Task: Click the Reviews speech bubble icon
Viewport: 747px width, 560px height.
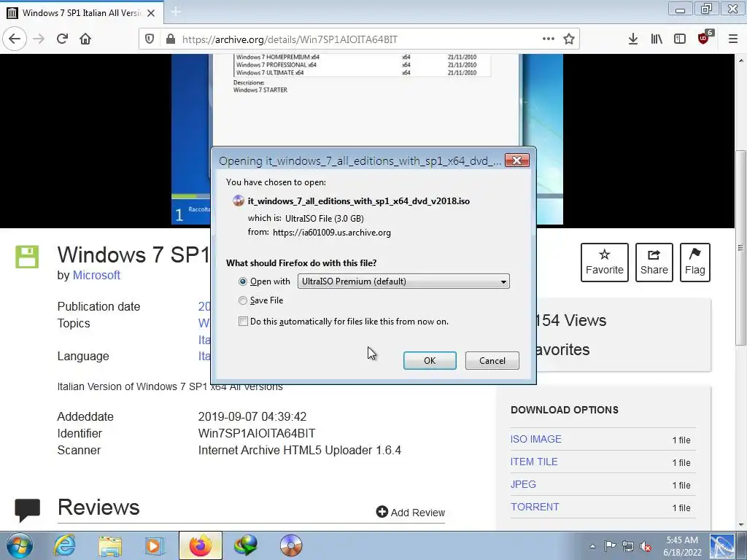Action: coord(27,510)
